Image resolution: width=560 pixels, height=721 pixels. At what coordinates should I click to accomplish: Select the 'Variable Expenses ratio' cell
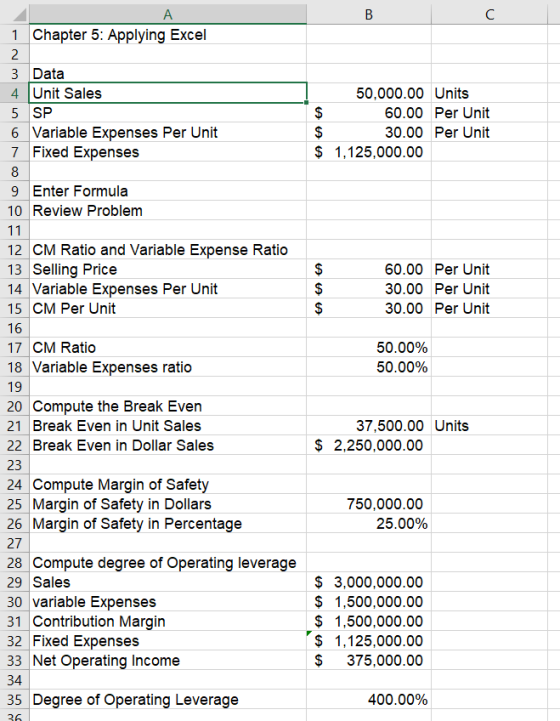click(x=168, y=367)
